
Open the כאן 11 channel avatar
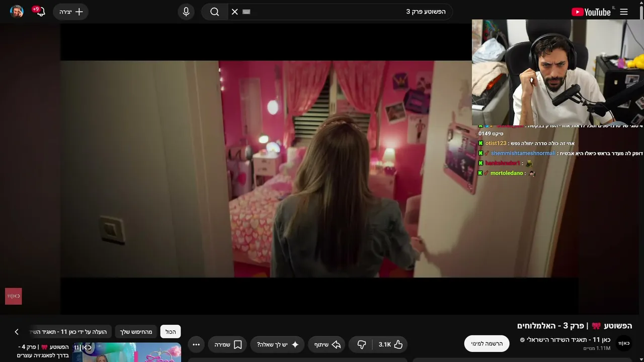pos(624,343)
